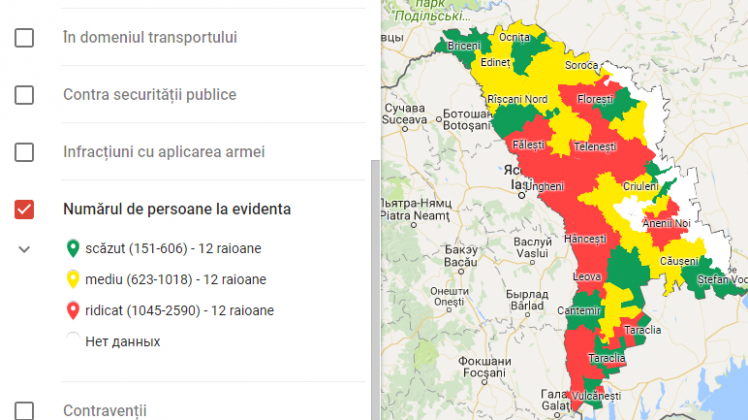748x420 pixels.
Task: Collapse the legend with the chevron arrow
Action: point(24,249)
